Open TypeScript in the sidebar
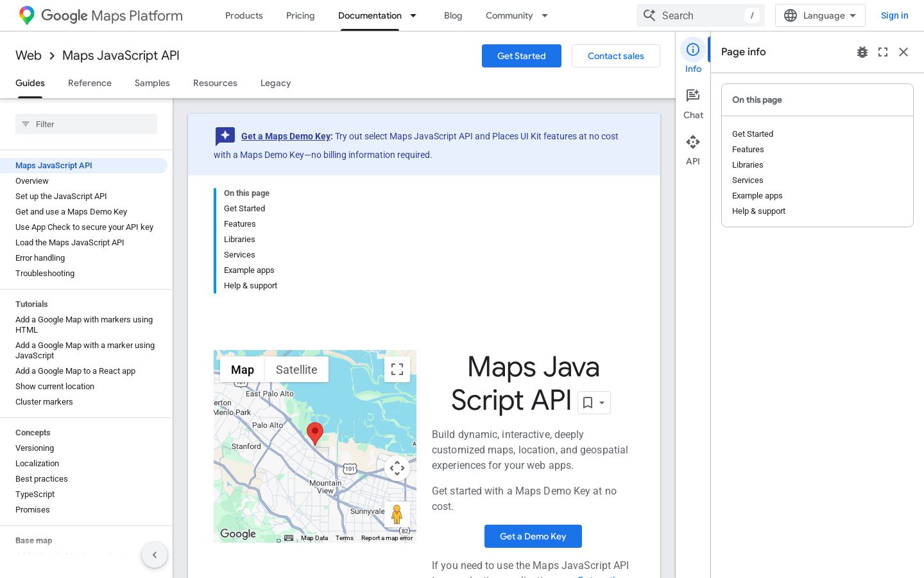Image resolution: width=924 pixels, height=578 pixels. [35, 495]
